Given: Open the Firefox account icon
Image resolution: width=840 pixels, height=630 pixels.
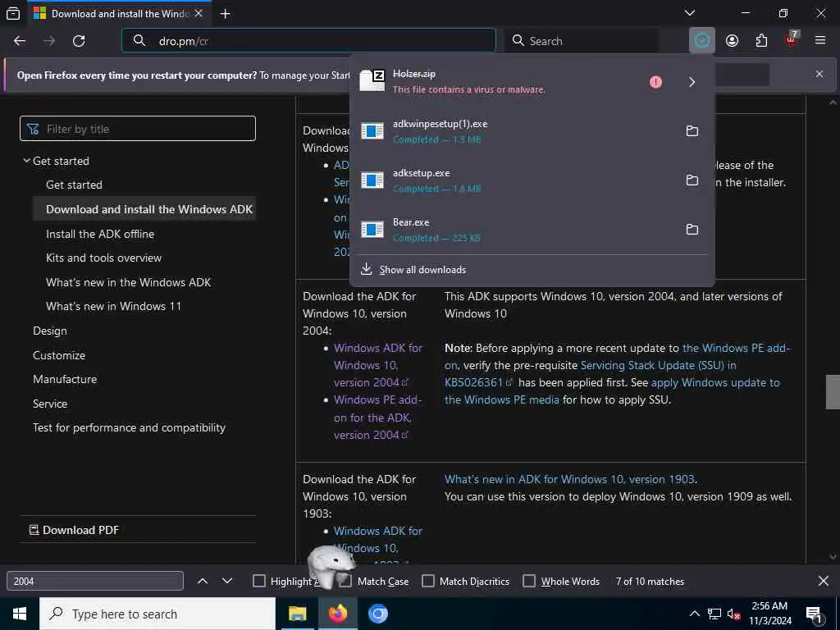Looking at the screenshot, I should click(x=732, y=41).
